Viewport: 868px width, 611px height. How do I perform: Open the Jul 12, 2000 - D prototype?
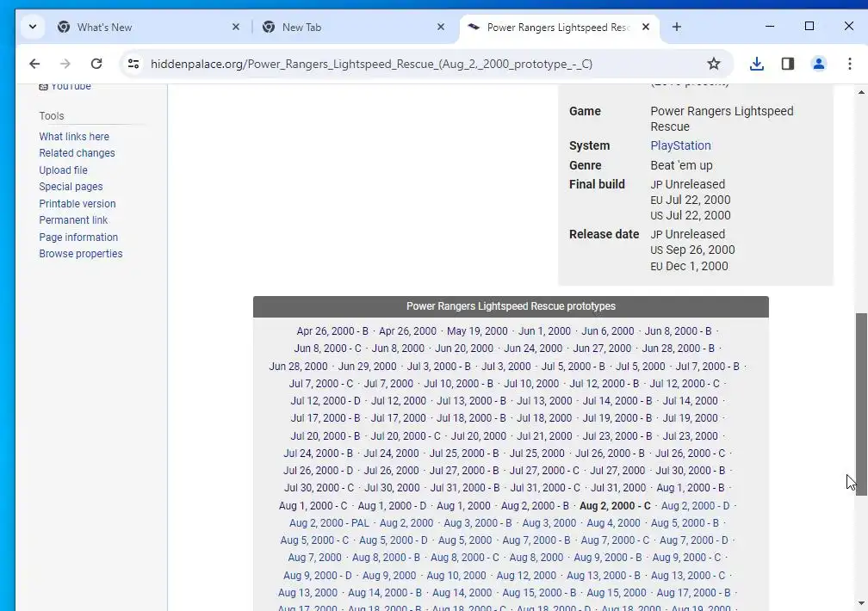325,401
